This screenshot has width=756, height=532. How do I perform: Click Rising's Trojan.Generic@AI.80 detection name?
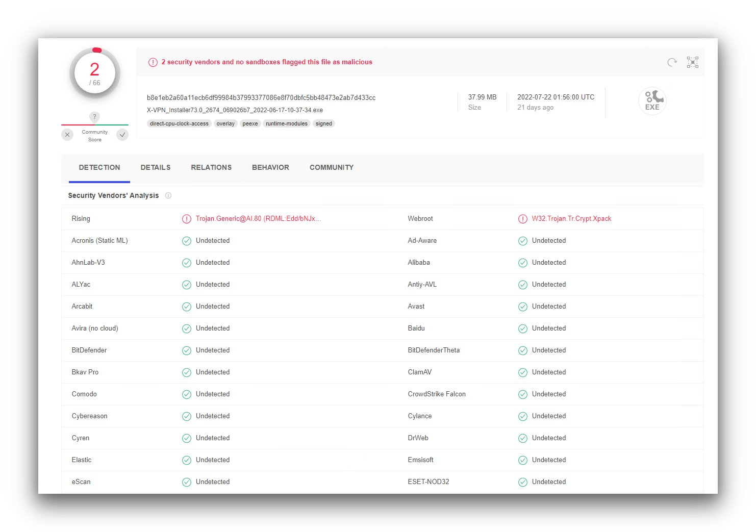[258, 218]
